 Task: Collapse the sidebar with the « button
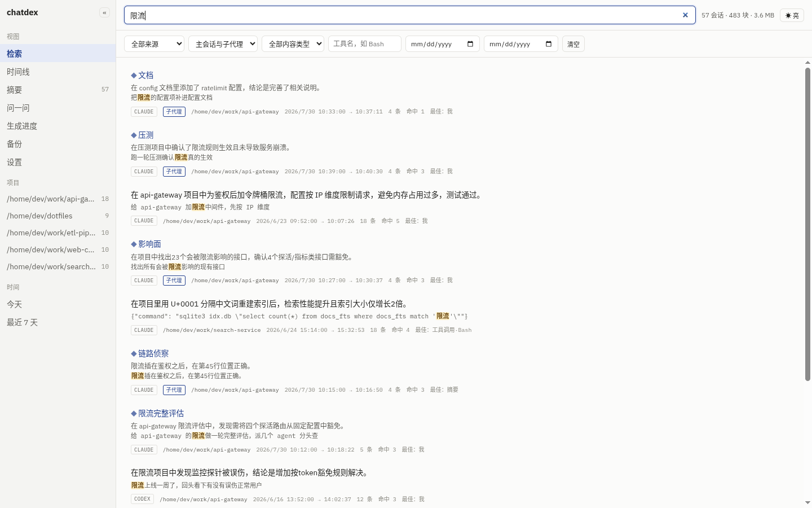click(x=104, y=12)
